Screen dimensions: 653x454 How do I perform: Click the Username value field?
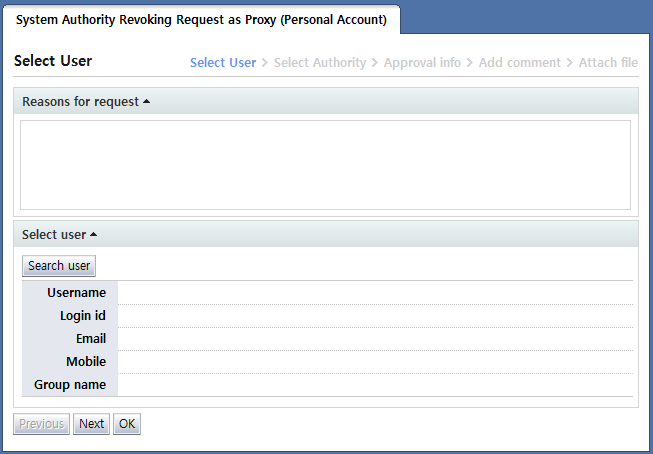tap(375, 293)
